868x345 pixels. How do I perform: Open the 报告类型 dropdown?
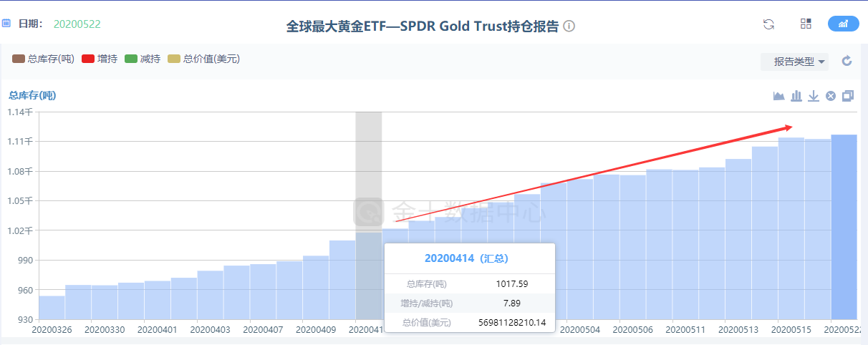tap(794, 62)
